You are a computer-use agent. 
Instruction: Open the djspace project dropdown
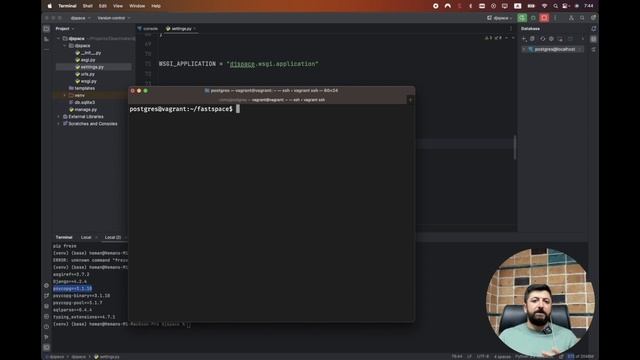click(80, 18)
